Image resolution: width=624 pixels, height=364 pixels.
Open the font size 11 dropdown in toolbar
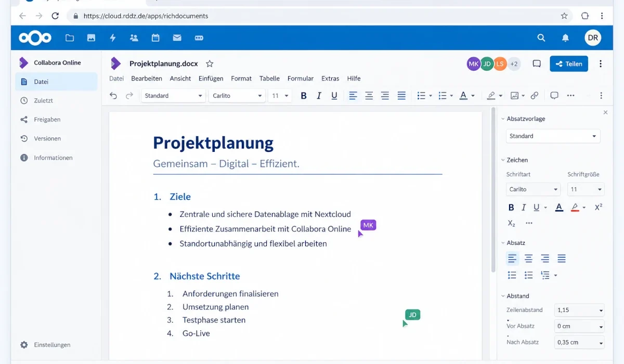tap(280, 96)
